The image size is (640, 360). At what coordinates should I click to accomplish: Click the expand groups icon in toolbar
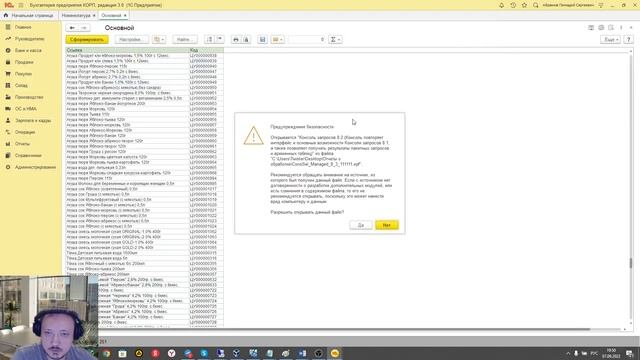point(209,40)
